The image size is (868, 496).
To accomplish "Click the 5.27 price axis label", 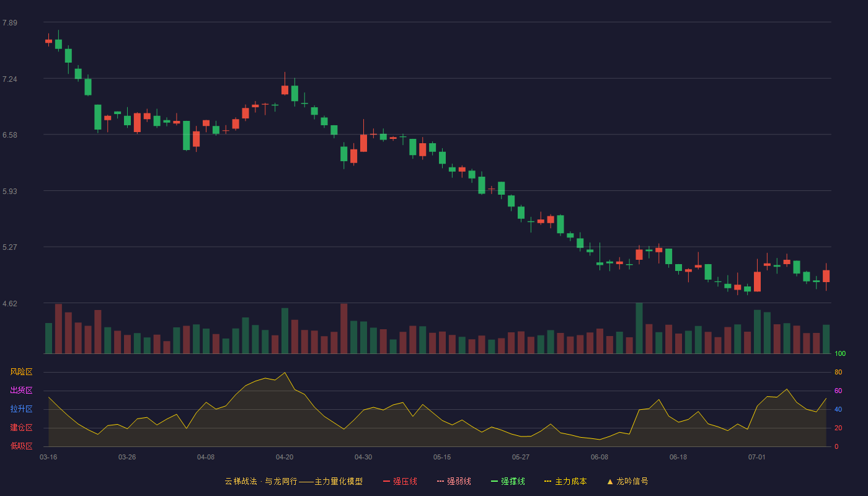I will coord(10,247).
